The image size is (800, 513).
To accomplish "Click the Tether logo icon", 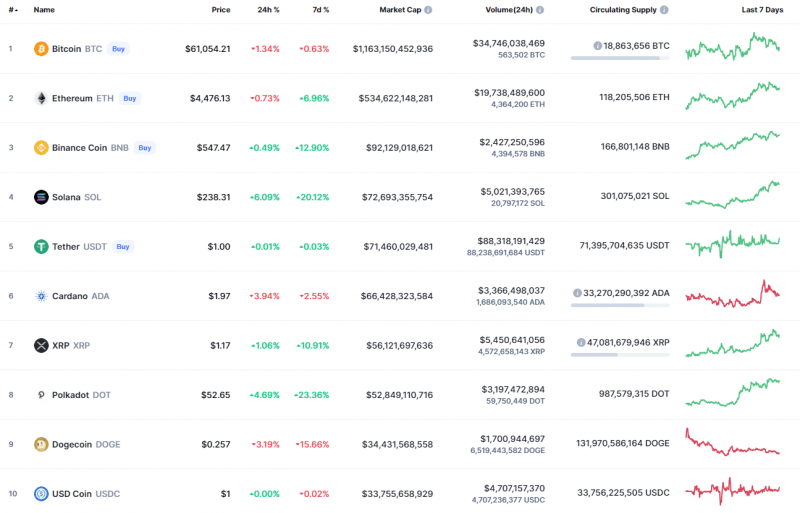I will 41,246.
